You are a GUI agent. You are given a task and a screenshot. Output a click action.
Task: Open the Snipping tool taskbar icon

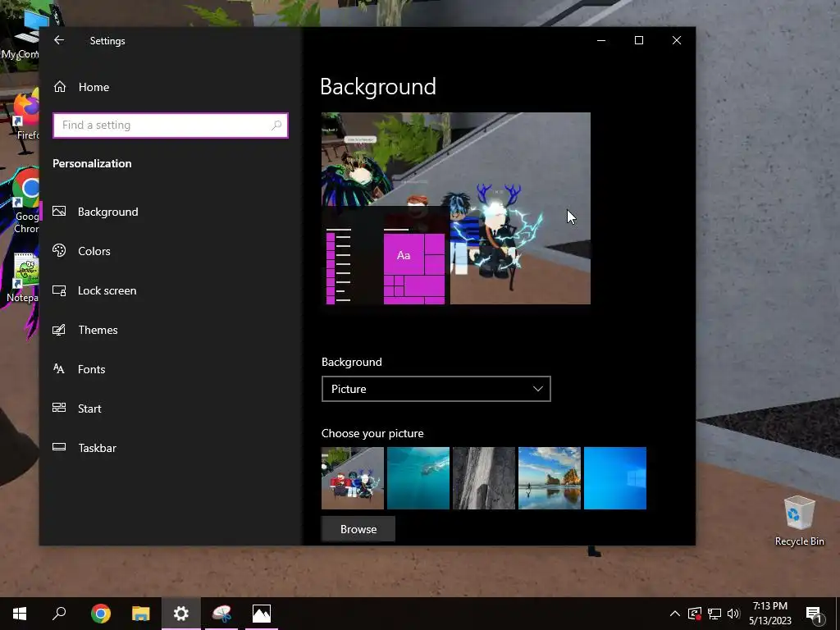221,614
